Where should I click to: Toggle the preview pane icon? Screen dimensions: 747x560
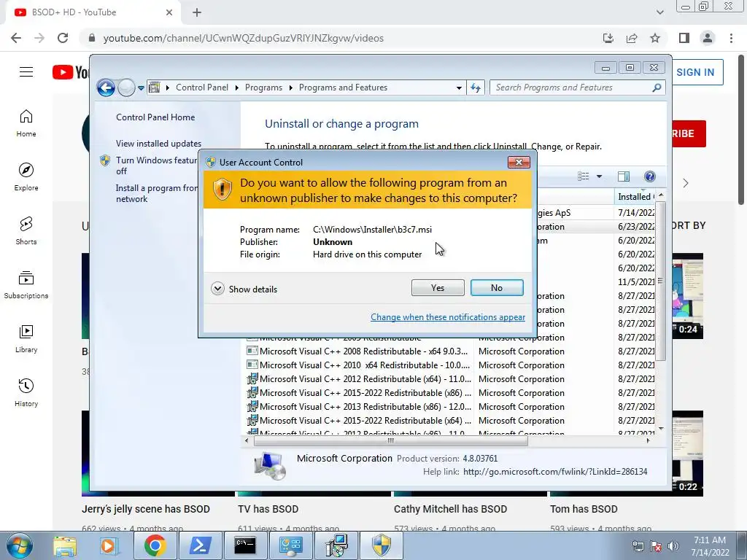click(624, 176)
